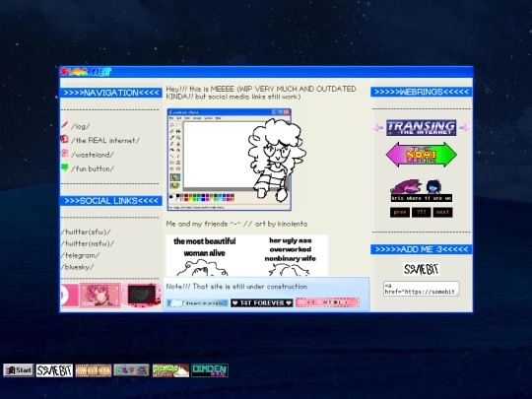
Task: Click the red book icon beside /the REAL internet/
Action: tap(64, 139)
